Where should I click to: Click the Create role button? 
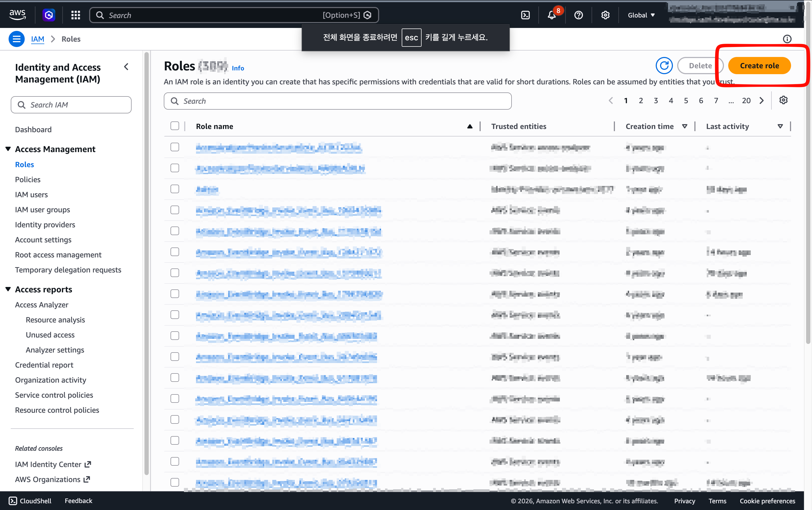coord(759,66)
